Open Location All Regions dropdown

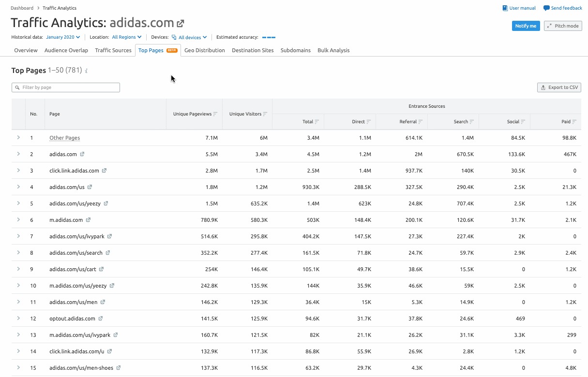pos(127,37)
